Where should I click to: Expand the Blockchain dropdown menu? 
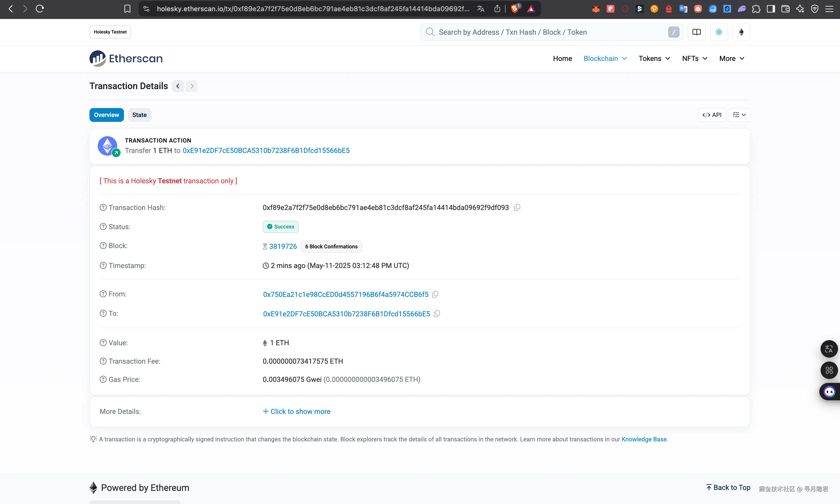[605, 59]
